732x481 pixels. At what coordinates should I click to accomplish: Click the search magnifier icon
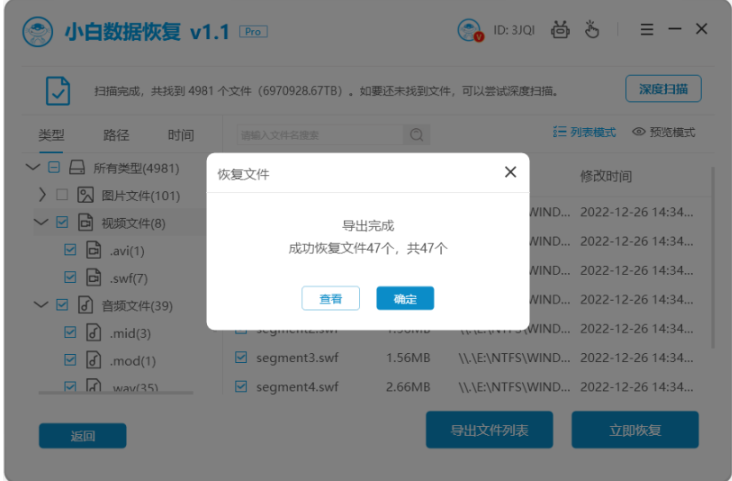416,135
